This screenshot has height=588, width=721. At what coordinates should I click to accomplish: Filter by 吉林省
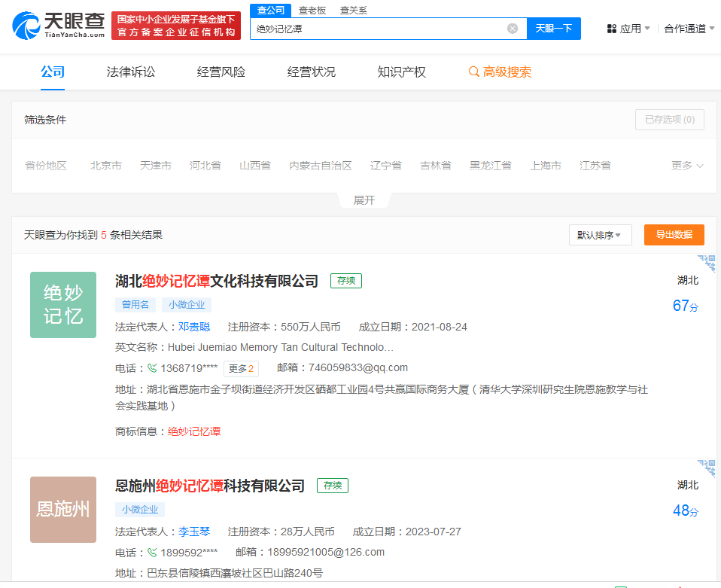tap(436, 166)
